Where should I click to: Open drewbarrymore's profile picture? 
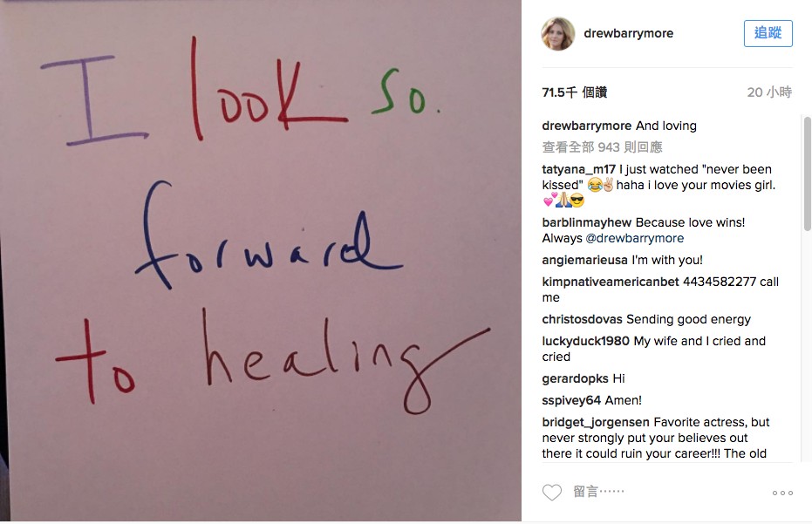(557, 34)
